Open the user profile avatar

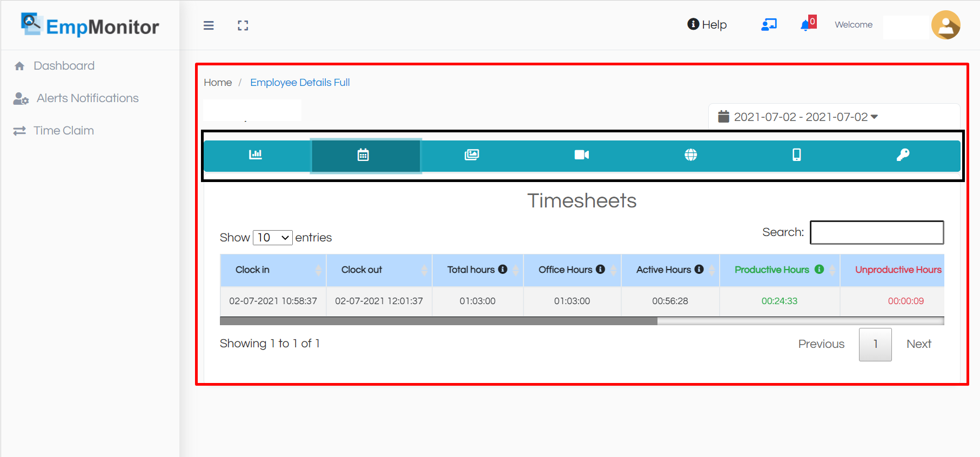[945, 25]
